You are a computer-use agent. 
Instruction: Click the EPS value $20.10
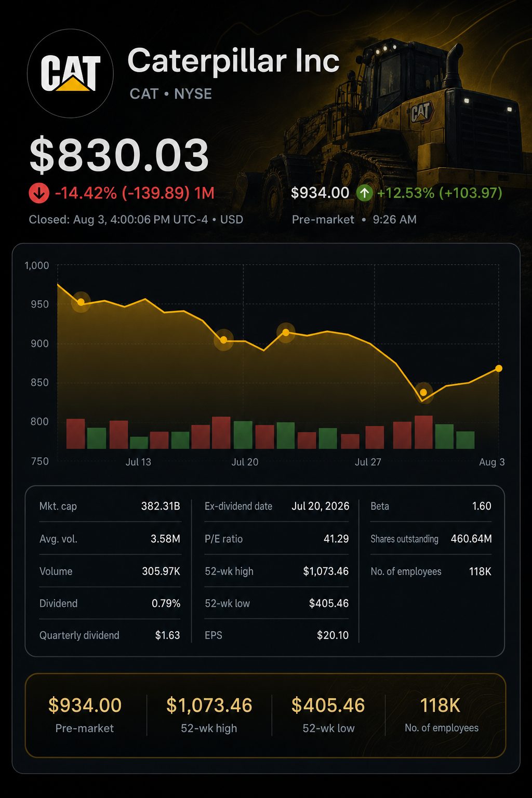coord(332,635)
